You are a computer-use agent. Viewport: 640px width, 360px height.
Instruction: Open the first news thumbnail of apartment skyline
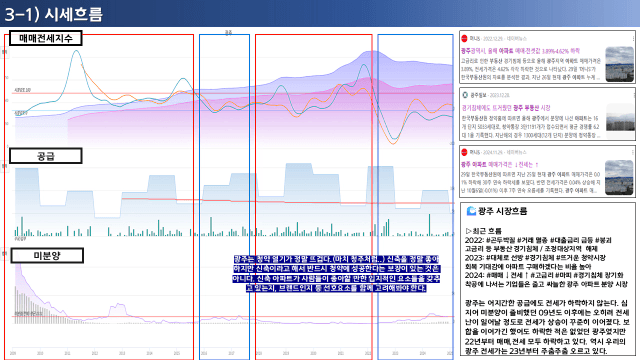[619, 64]
